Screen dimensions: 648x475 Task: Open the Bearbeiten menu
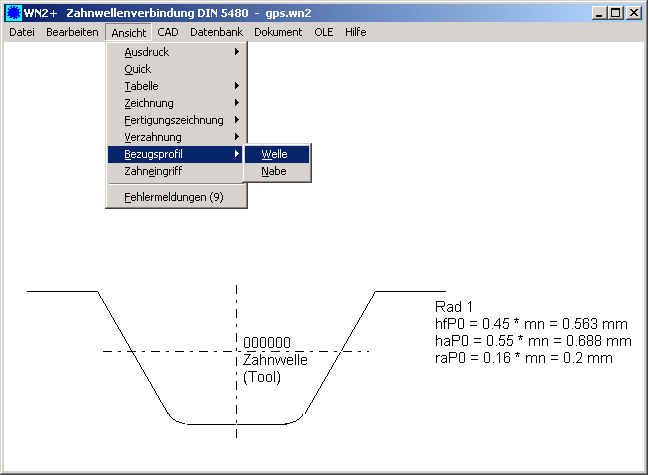(72, 32)
